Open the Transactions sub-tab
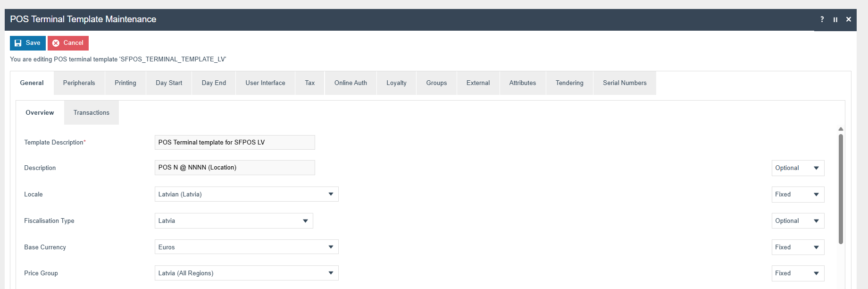Image resolution: width=868 pixels, height=289 pixels. click(91, 113)
